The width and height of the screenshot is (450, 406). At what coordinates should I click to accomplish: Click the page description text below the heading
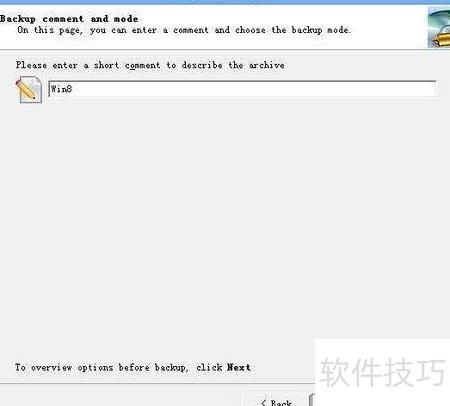tap(184, 30)
